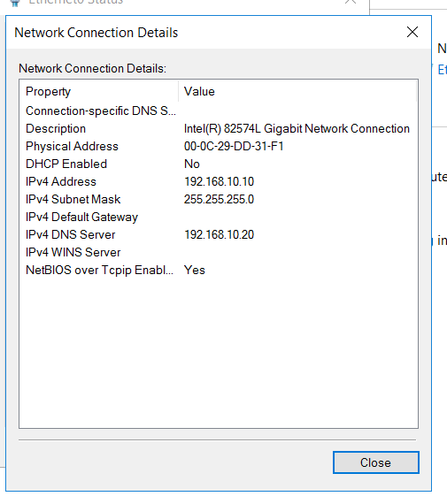This screenshot has width=447, height=504.
Task: Select the NetBIOS over Tcpip Enabled row
Action: pyautogui.click(x=219, y=270)
